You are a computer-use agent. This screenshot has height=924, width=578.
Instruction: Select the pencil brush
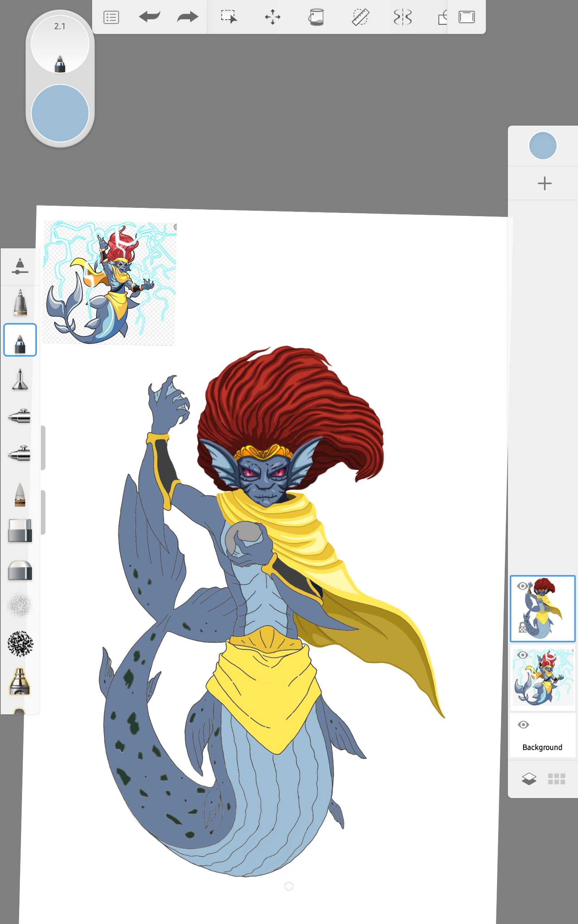point(20,302)
